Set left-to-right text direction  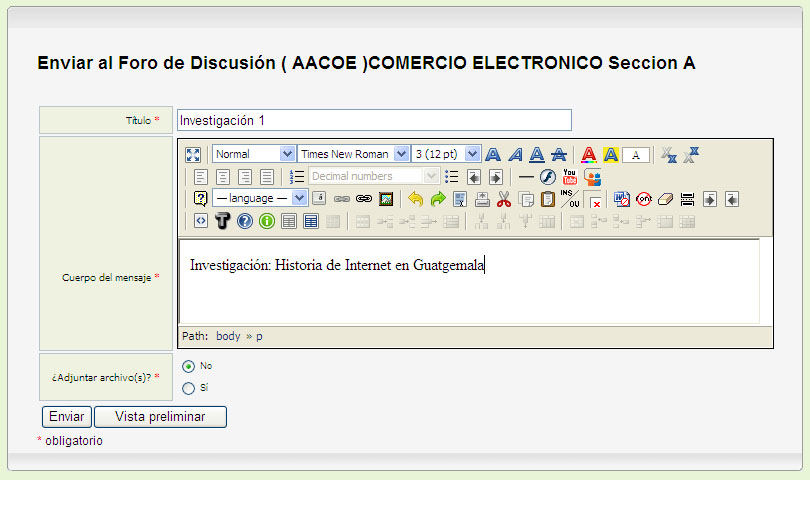(x=710, y=199)
